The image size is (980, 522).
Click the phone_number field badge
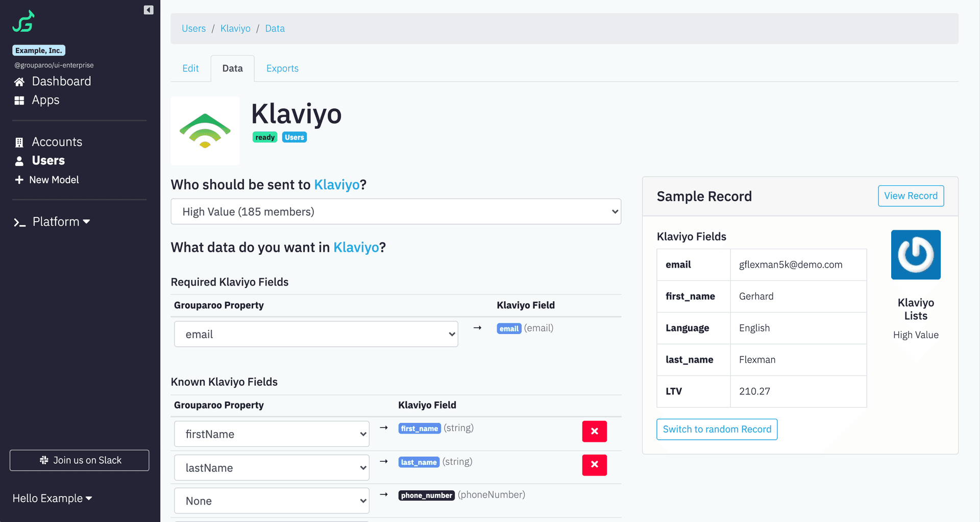pyautogui.click(x=426, y=495)
